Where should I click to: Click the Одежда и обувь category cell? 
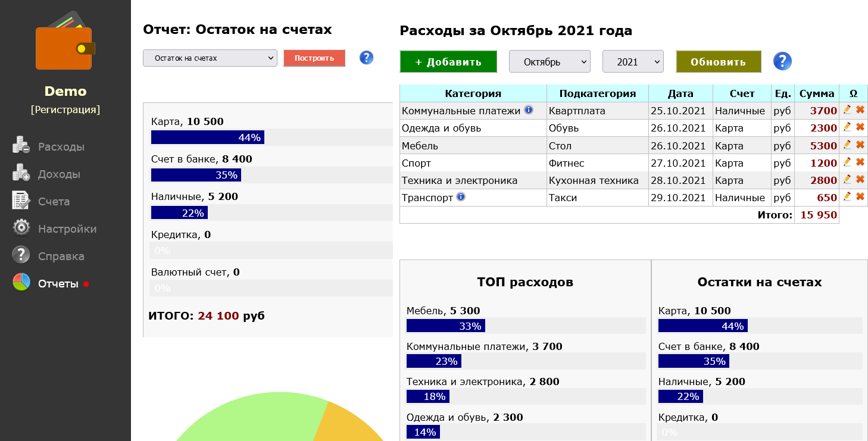(473, 128)
